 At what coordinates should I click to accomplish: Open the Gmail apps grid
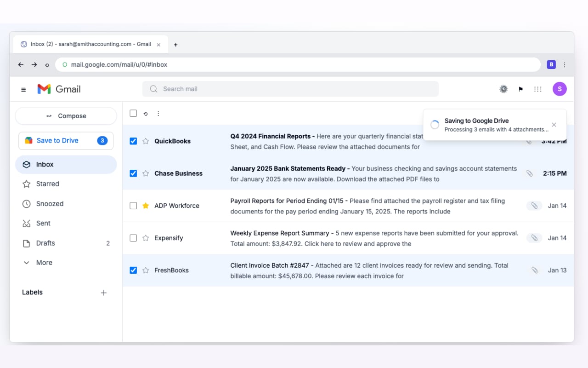[537, 89]
